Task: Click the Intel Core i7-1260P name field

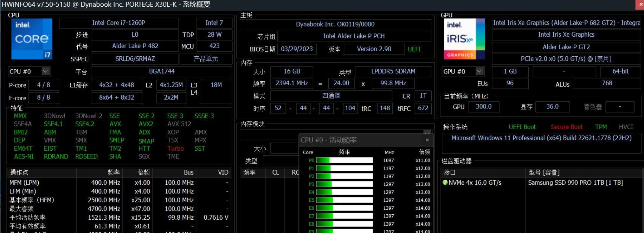Action: (x=118, y=23)
